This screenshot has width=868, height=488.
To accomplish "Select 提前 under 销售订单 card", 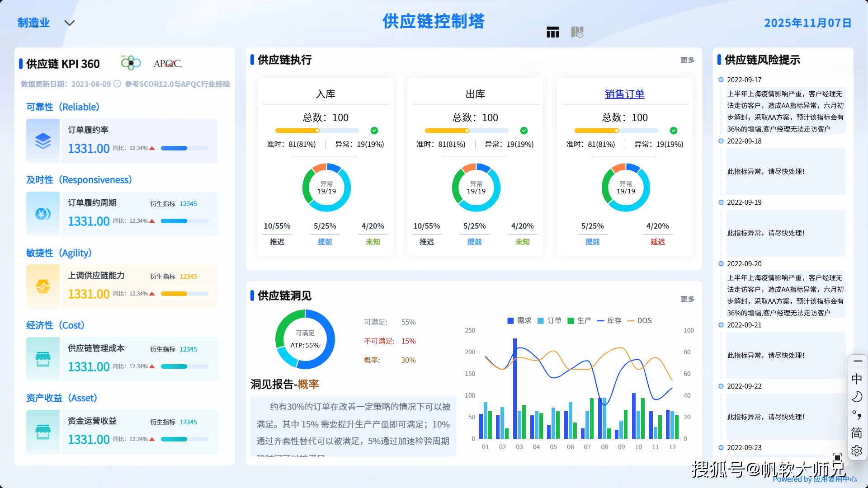I will click(x=592, y=242).
